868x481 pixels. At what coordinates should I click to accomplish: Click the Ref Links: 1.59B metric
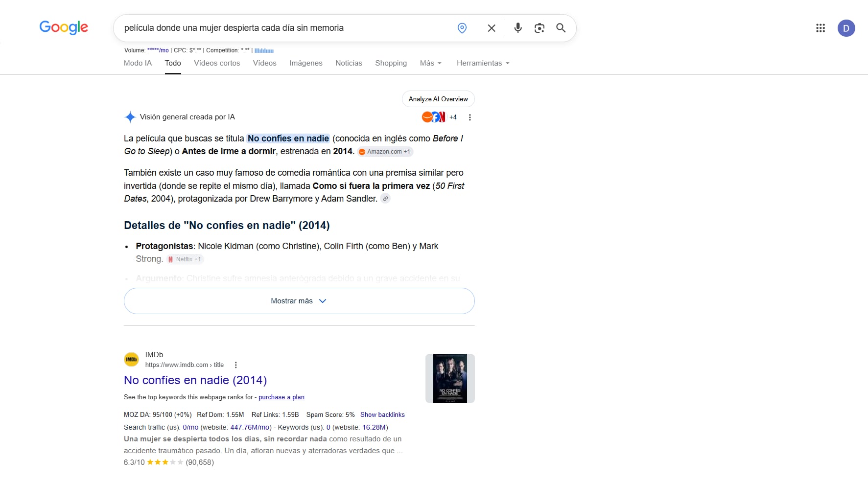pos(275,414)
